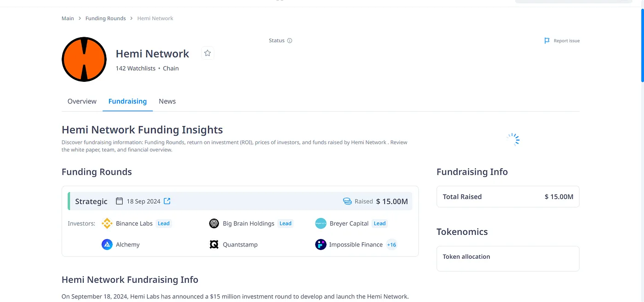Click the Token allocation card

coord(508,259)
